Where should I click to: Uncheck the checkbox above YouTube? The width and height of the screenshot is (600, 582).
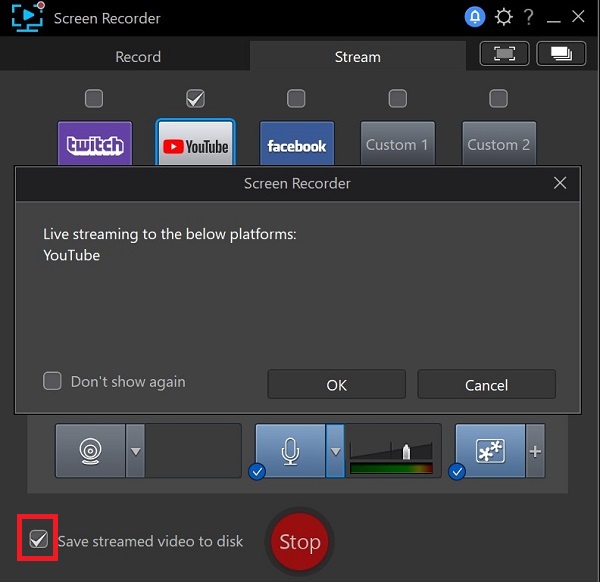pyautogui.click(x=195, y=99)
